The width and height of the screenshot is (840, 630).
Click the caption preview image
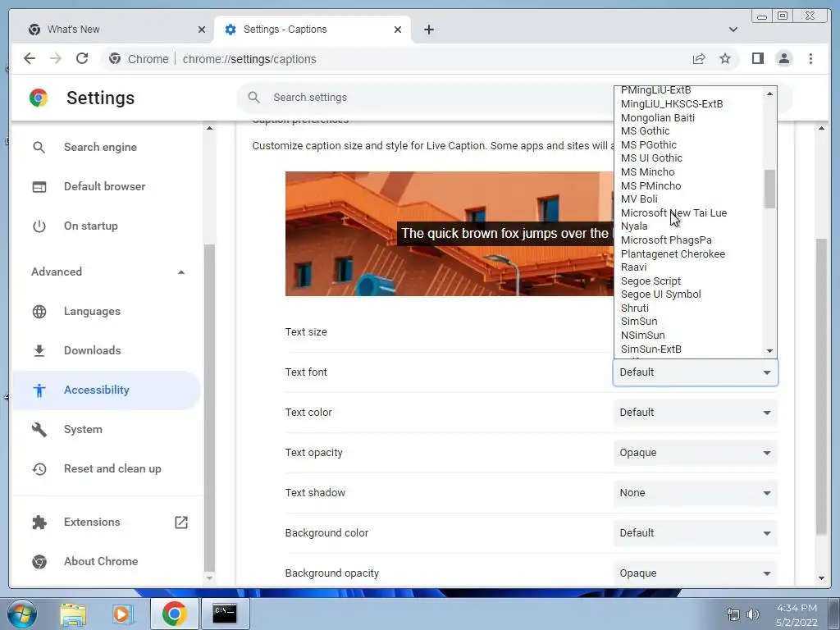(450, 234)
